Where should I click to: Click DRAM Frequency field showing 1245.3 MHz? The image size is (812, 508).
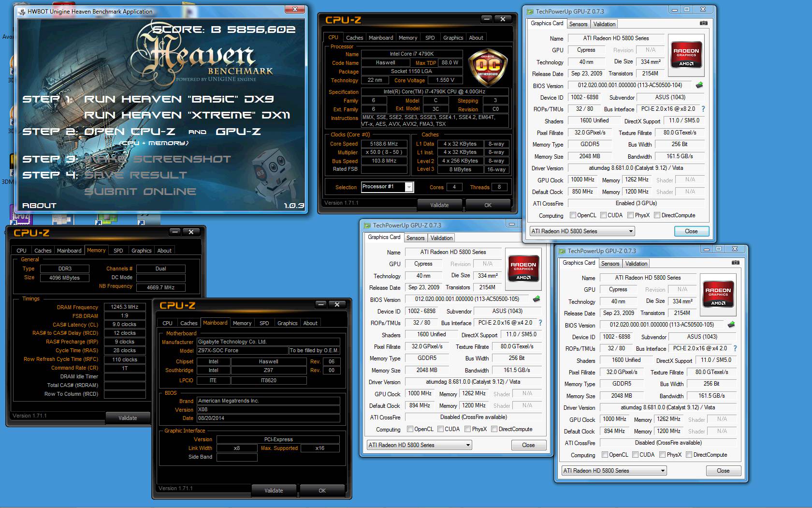point(125,307)
